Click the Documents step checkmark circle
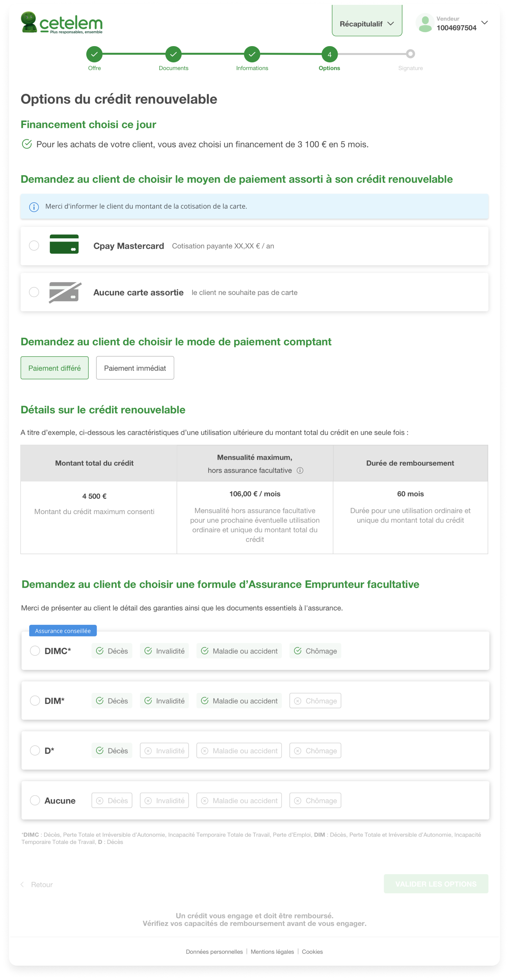This screenshot has width=509, height=980. tap(173, 54)
